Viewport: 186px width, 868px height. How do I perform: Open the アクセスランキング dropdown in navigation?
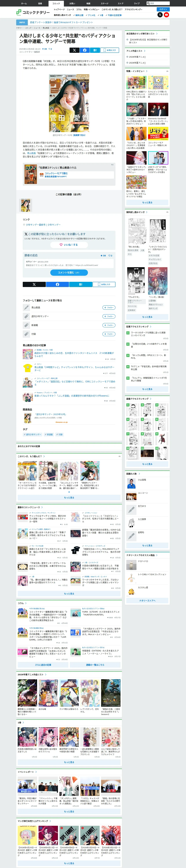133,9
